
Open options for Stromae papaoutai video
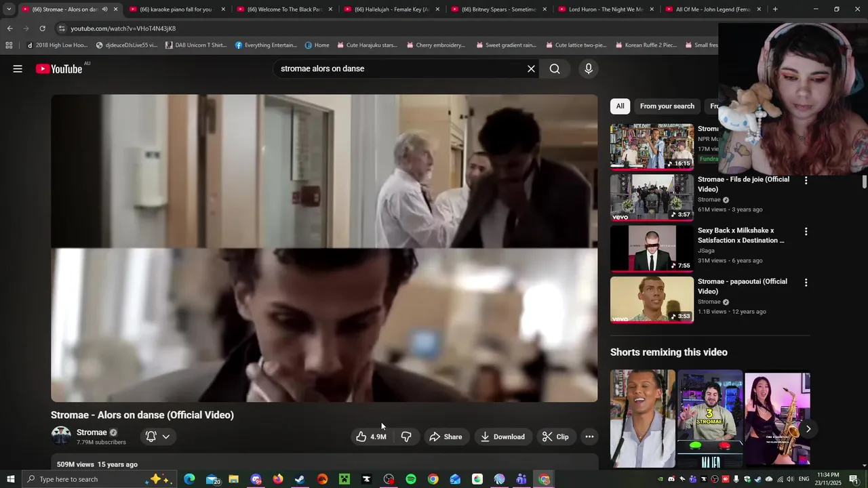point(806,283)
